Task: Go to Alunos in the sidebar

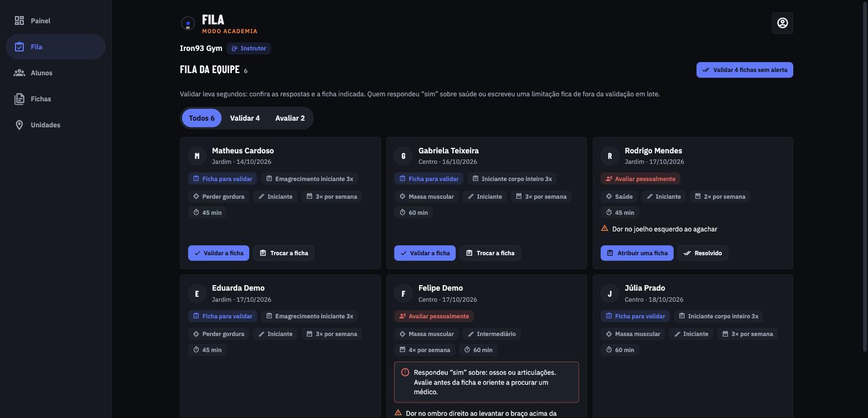Action: click(56, 73)
